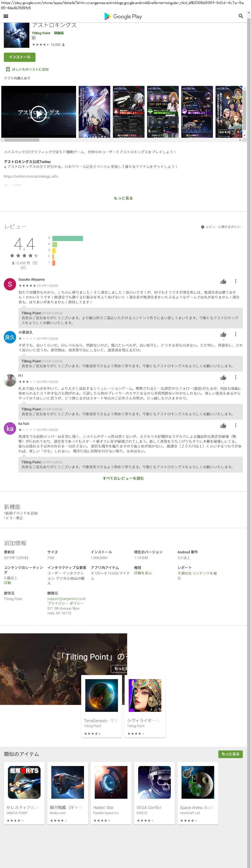Click もっと見る button for similar items
Screen dimensions: 251x868
[x=230, y=754]
